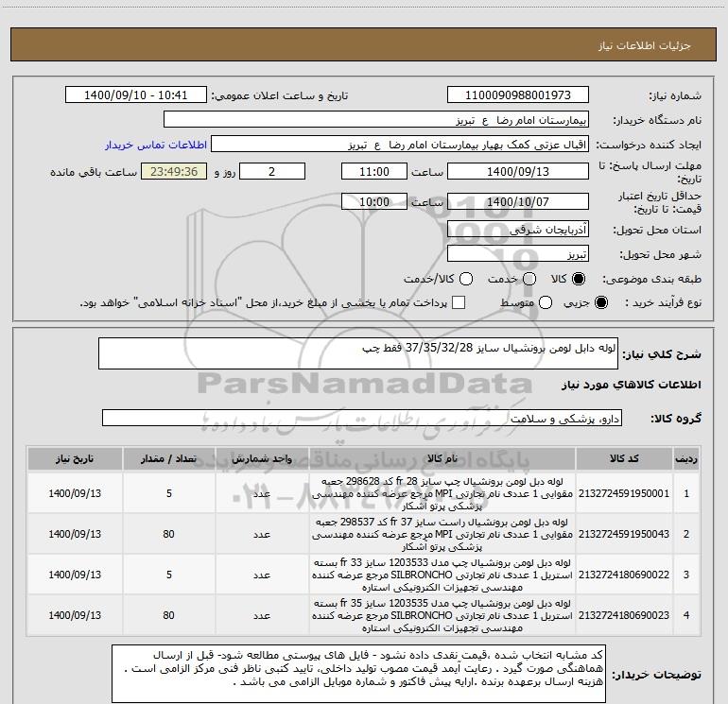Click the نام کالا column header

point(442,459)
